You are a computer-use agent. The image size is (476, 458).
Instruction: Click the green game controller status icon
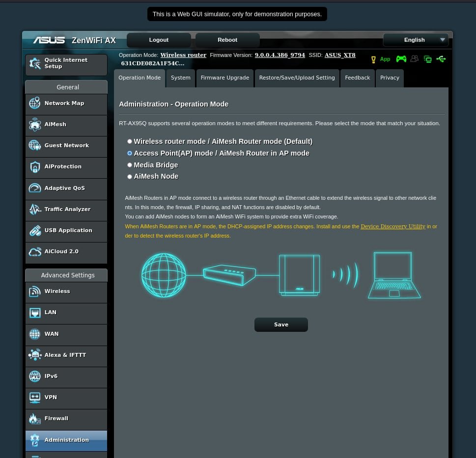[x=401, y=59]
